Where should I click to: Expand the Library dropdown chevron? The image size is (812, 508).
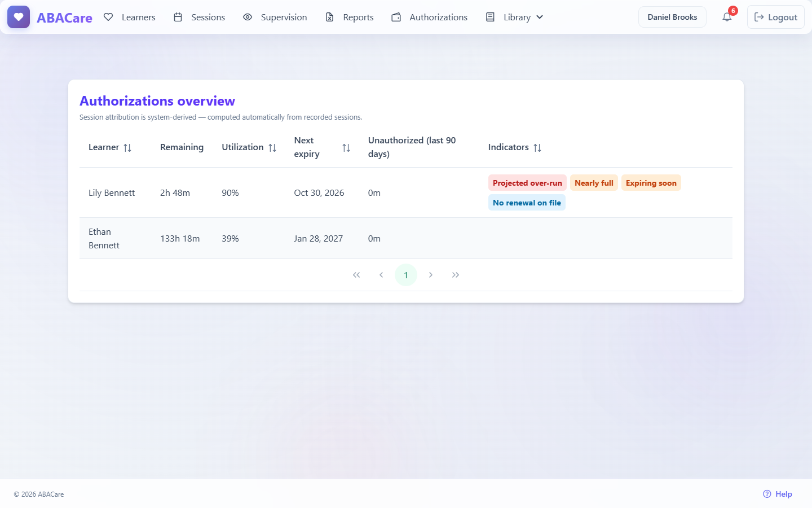tap(540, 17)
